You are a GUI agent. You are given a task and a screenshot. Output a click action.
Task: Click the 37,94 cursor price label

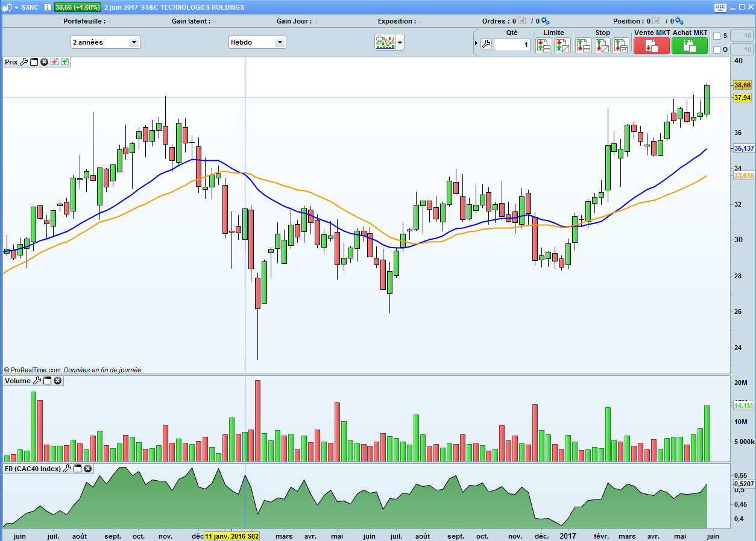[x=742, y=98]
